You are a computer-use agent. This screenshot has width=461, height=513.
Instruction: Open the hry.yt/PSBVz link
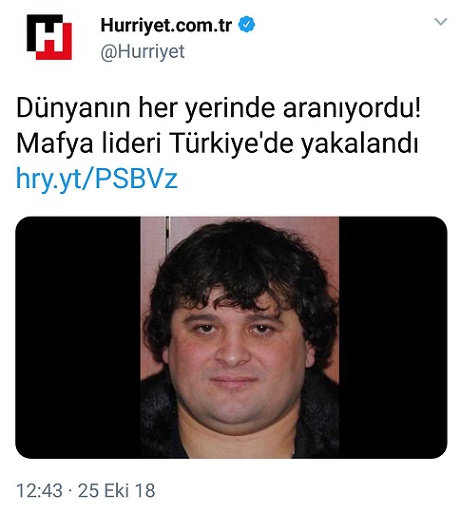pyautogui.click(x=97, y=179)
